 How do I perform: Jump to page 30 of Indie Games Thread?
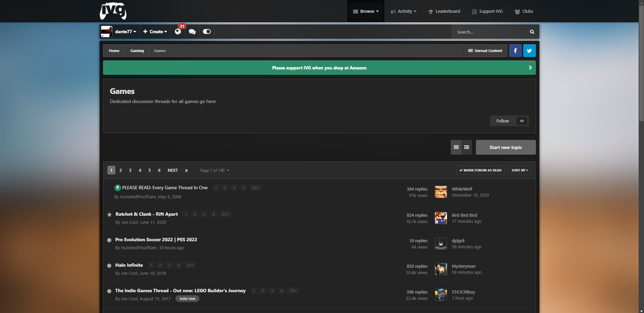click(x=293, y=291)
